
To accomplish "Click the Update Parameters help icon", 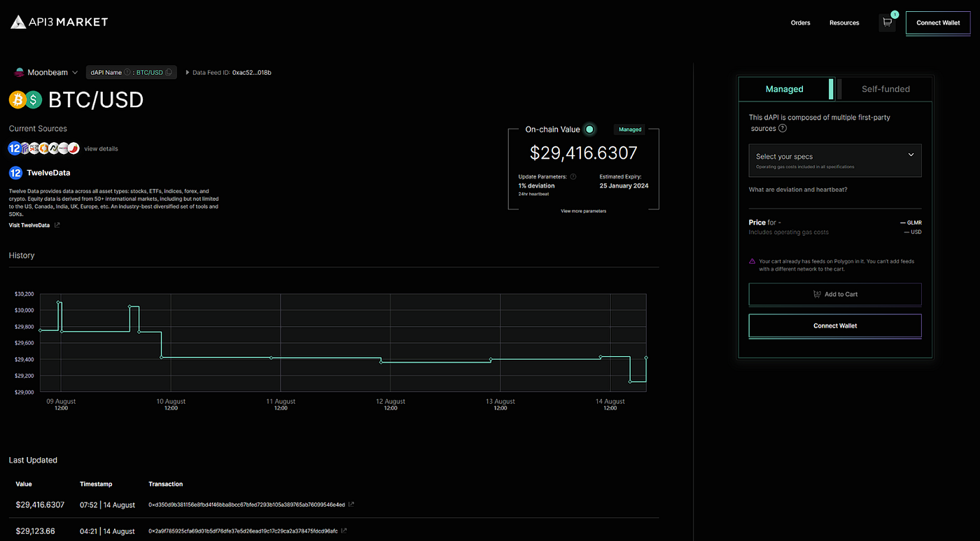I will click(573, 177).
